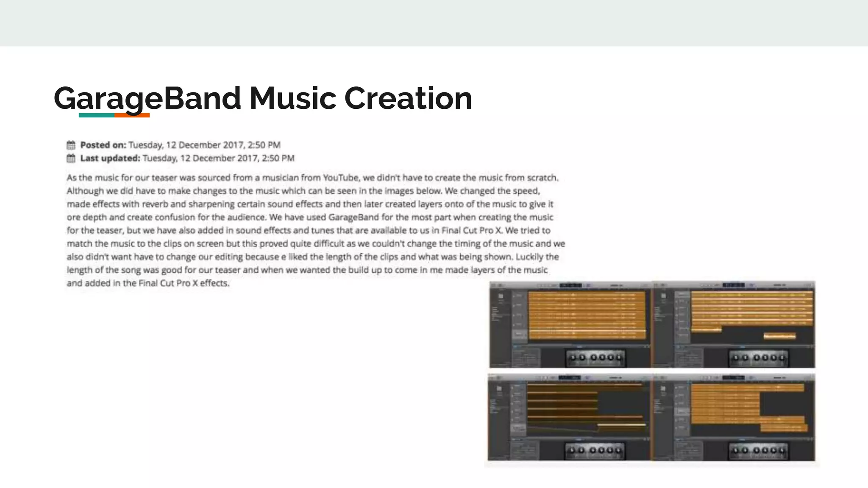The width and height of the screenshot is (868, 488).
Task: Click the Library icon in the bottom-right GarageBand screenshot
Action: click(663, 388)
